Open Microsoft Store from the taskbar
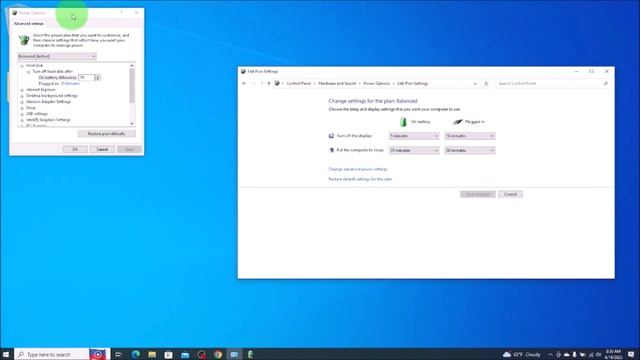 coord(168,354)
